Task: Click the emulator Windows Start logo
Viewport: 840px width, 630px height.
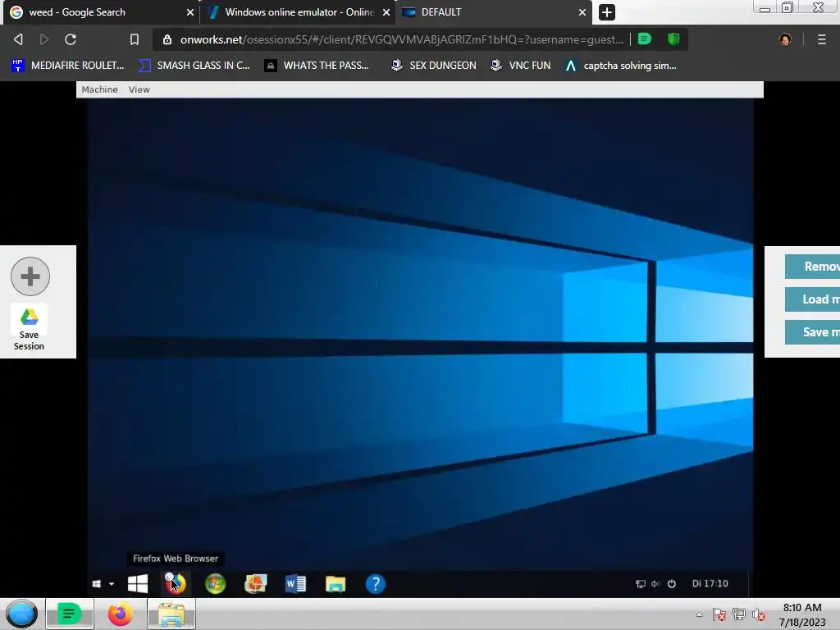Action: (x=138, y=583)
